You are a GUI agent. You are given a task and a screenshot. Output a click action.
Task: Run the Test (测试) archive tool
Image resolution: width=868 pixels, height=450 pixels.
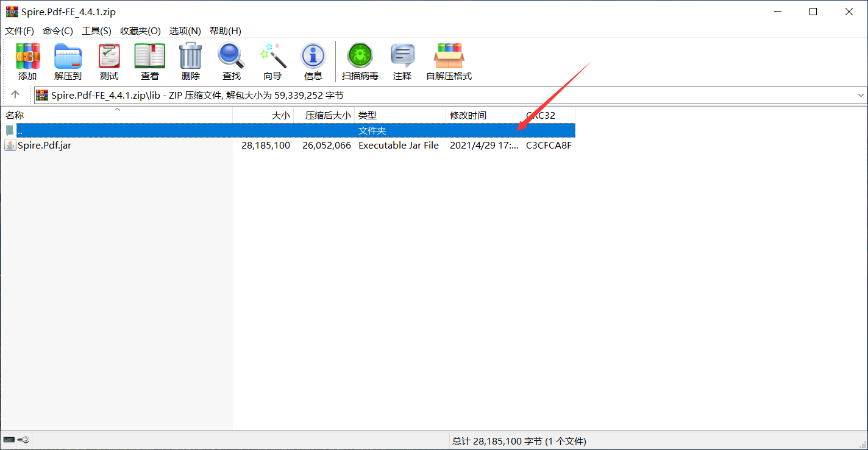(x=109, y=62)
